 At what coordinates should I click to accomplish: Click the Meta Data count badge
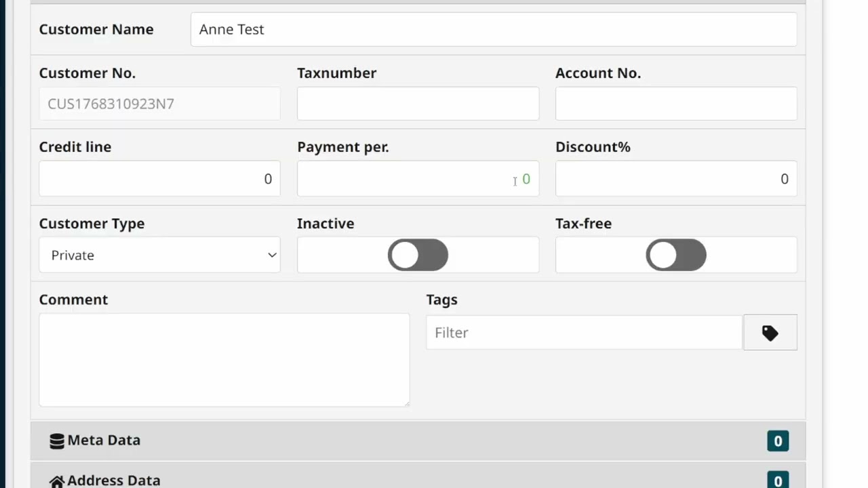click(778, 441)
